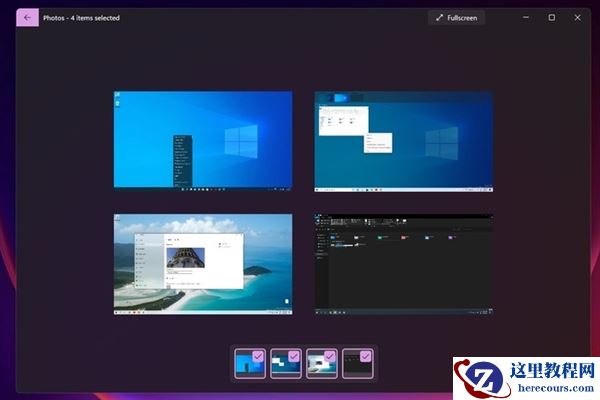Screen dimensions: 600x400
Task: Uncheck the first filmstrip thumbnail checkbox
Action: [x=258, y=356]
